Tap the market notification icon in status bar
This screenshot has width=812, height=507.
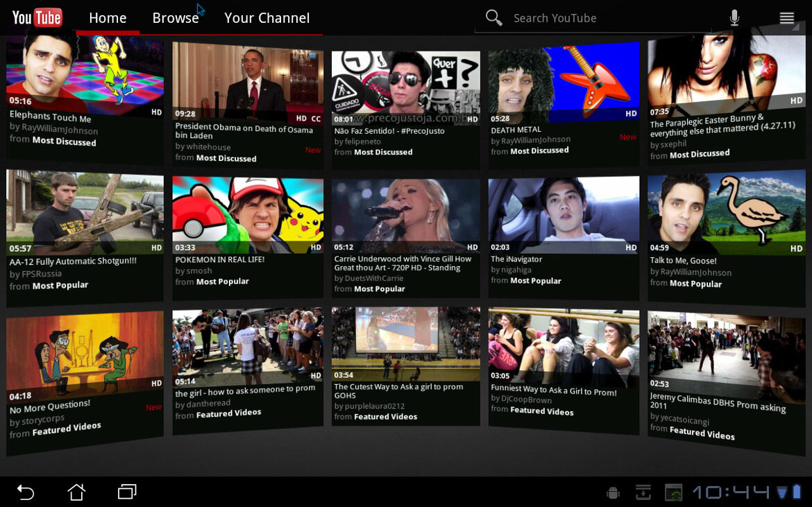click(674, 492)
